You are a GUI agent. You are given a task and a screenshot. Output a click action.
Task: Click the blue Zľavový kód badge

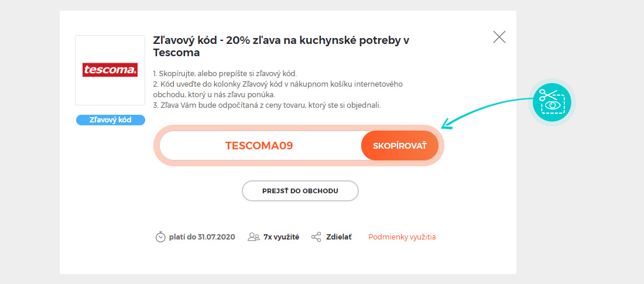111,120
